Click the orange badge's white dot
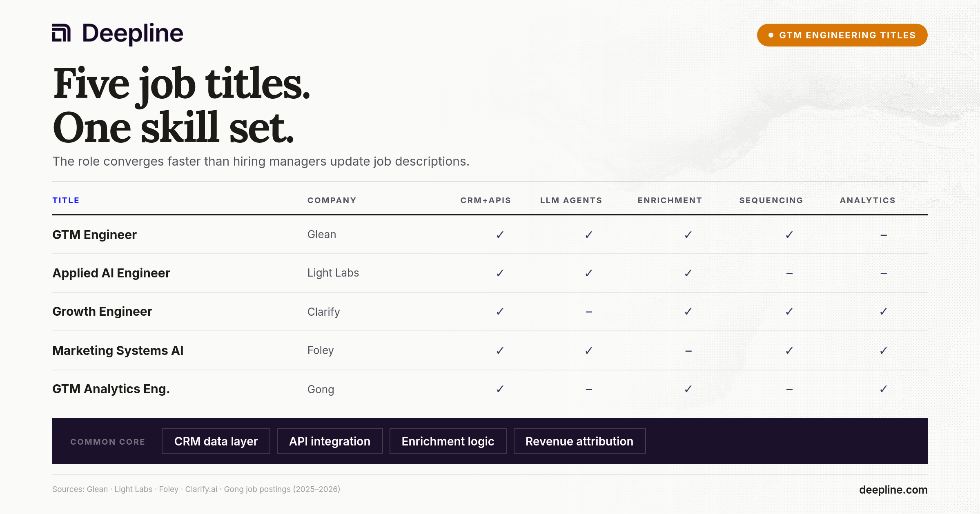 tap(771, 35)
